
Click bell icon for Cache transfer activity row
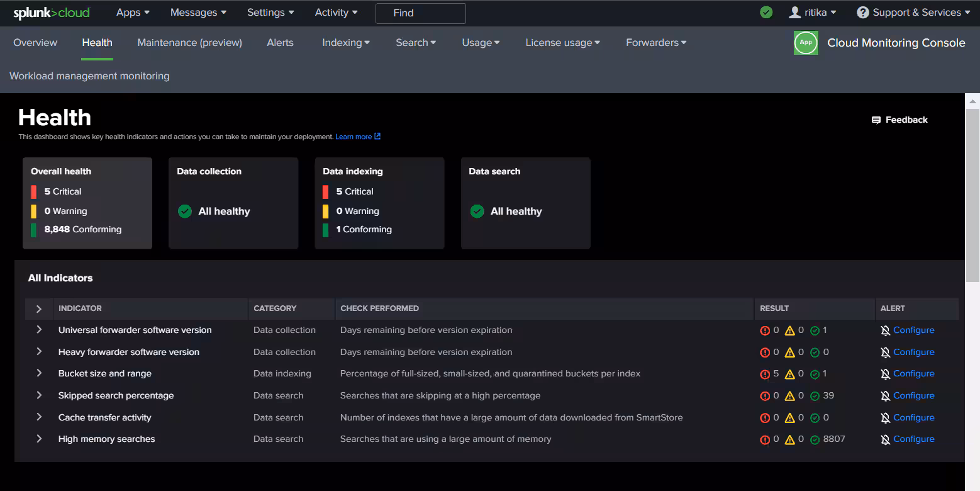(x=885, y=418)
